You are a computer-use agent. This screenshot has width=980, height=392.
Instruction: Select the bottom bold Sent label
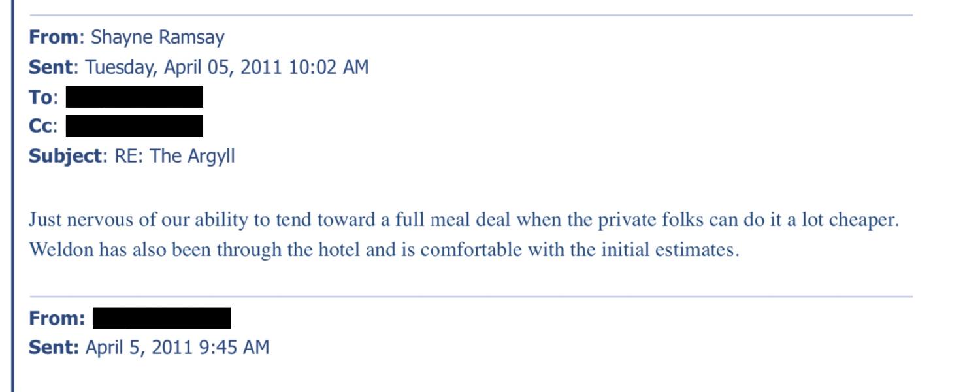pyautogui.click(x=54, y=348)
